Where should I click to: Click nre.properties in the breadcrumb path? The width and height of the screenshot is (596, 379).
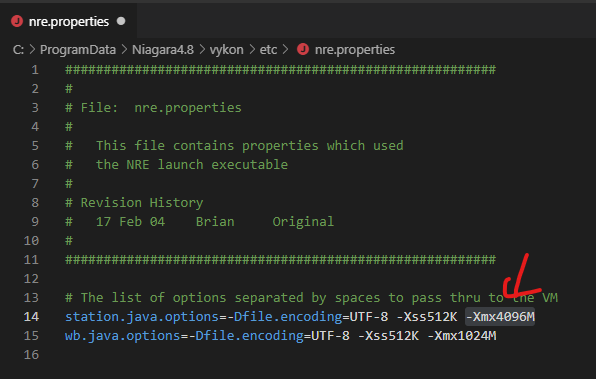pyautogui.click(x=355, y=49)
